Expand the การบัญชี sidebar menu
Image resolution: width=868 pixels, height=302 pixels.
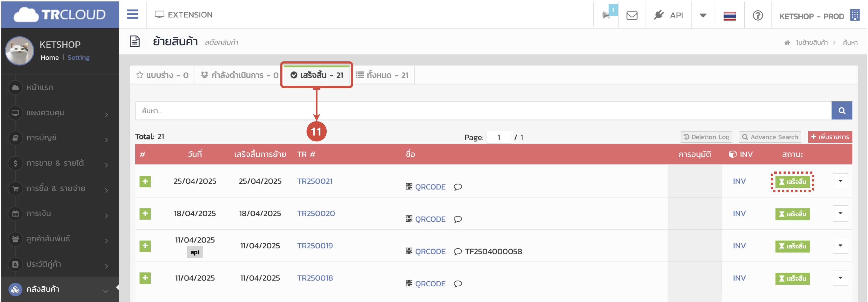pyautogui.click(x=60, y=138)
